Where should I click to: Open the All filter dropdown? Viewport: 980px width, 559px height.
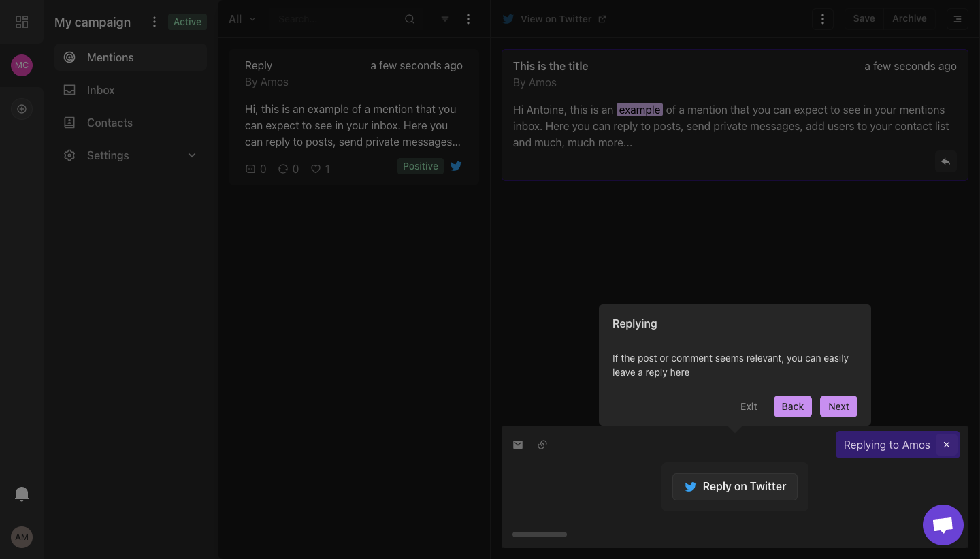point(242,19)
